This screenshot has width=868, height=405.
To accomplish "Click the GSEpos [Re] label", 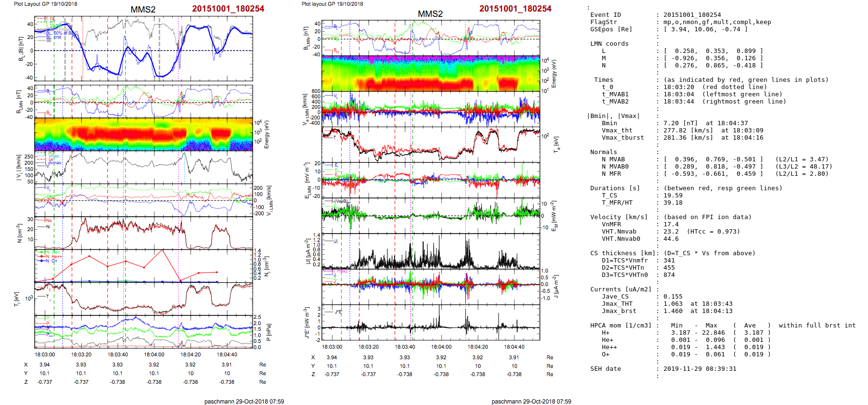I will click(x=611, y=29).
